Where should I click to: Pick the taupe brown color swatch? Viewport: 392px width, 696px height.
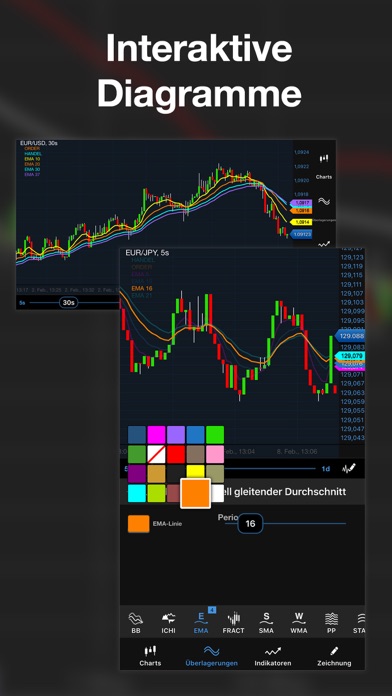(195, 454)
